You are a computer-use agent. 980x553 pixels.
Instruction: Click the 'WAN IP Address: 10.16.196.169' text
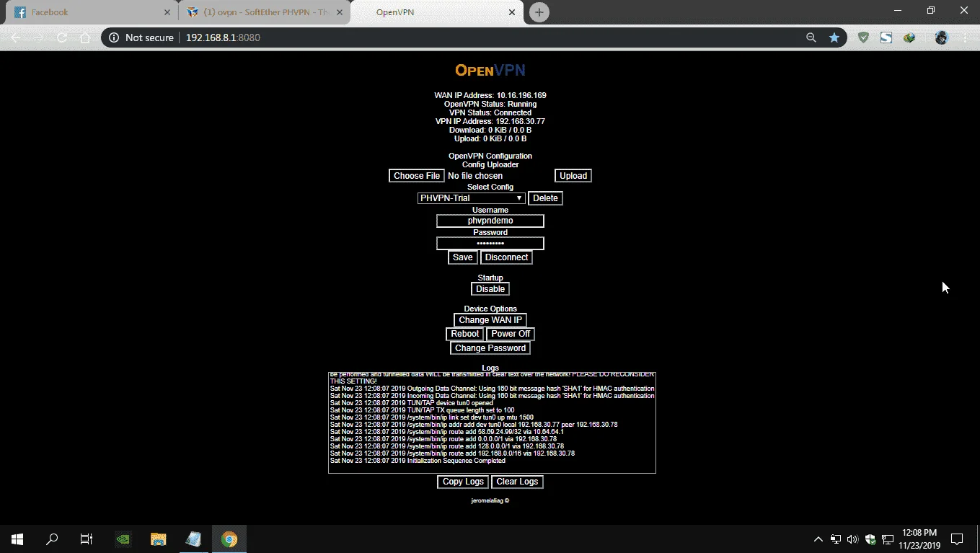(490, 95)
